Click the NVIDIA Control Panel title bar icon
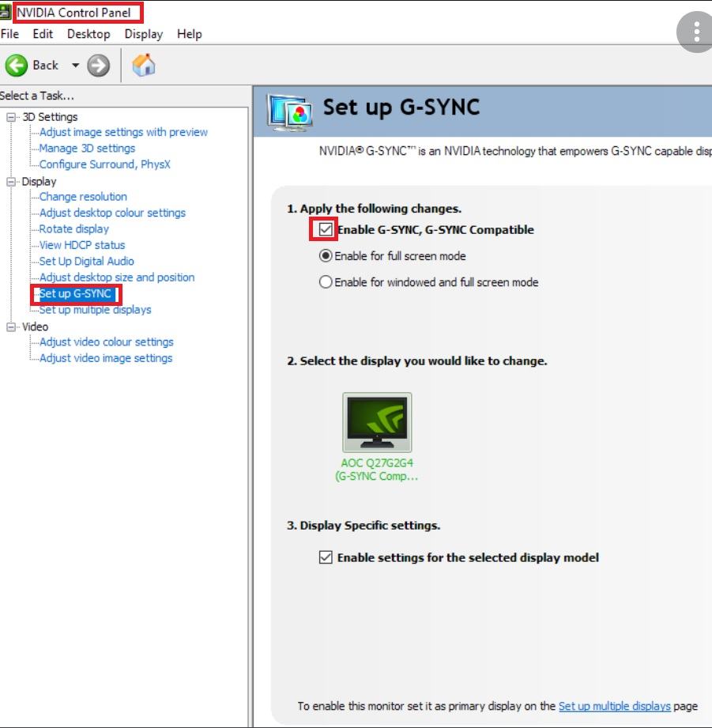The width and height of the screenshot is (712, 728). point(5,13)
